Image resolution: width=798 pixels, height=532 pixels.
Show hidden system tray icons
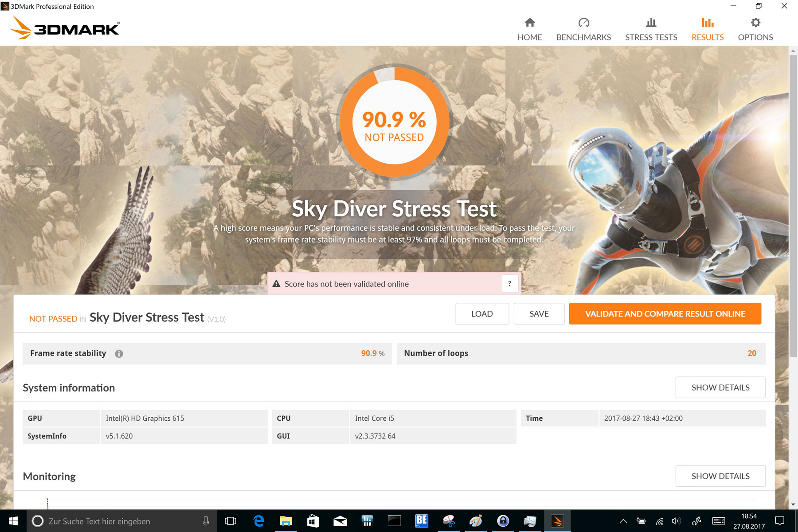pos(623,521)
